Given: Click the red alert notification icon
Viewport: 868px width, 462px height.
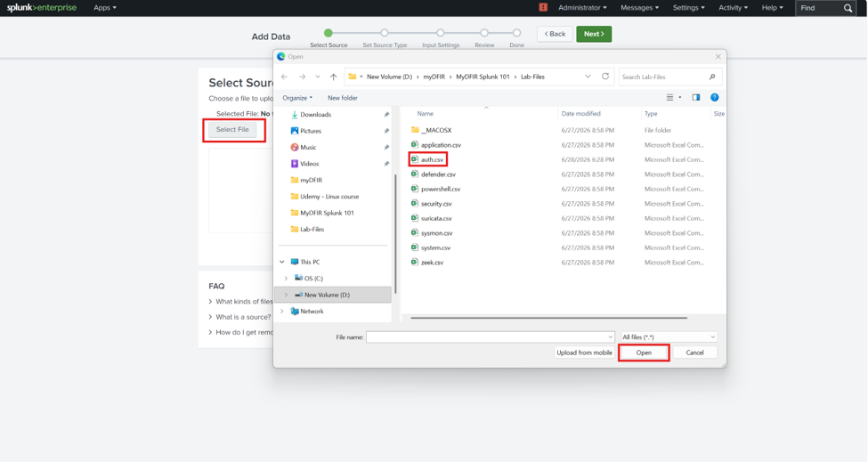Looking at the screenshot, I should (543, 8).
